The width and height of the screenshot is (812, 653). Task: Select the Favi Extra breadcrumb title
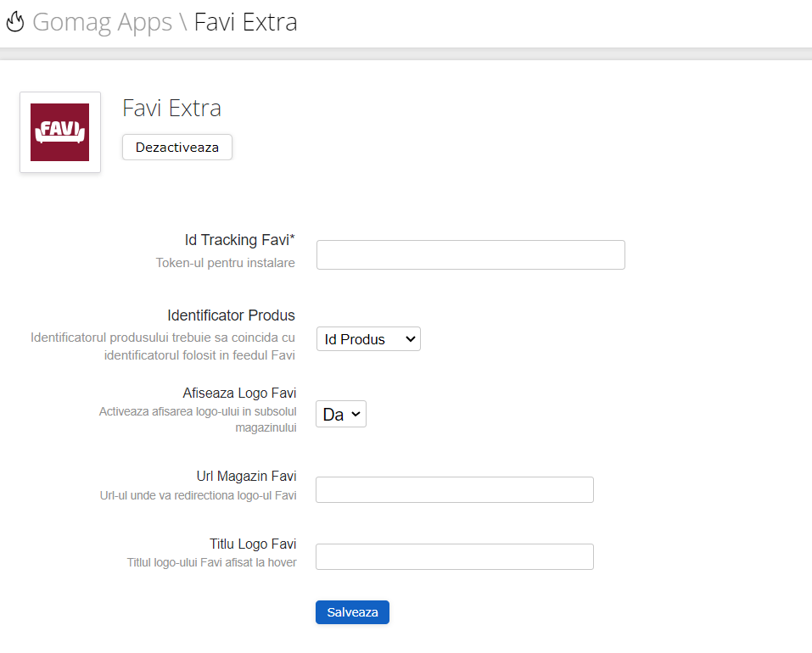pyautogui.click(x=245, y=22)
